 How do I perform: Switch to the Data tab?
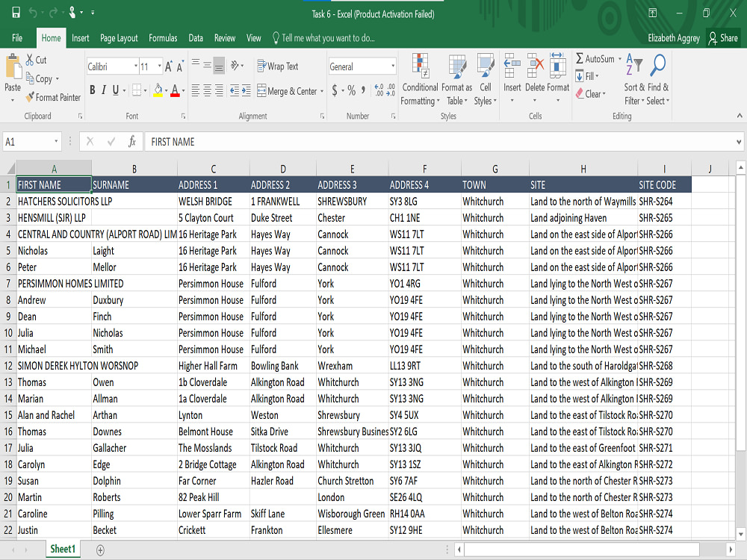(196, 38)
